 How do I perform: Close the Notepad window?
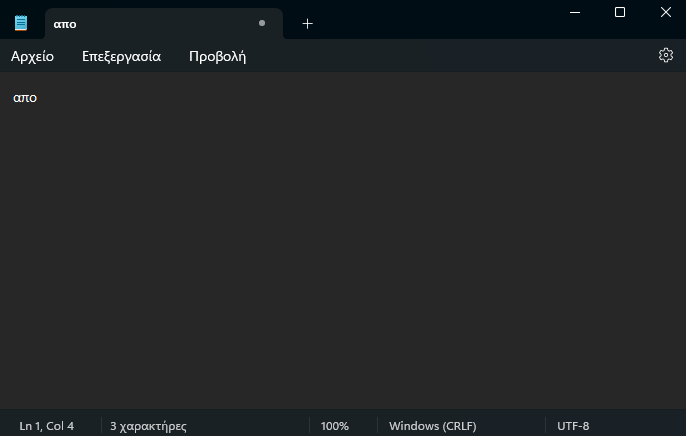pyautogui.click(x=666, y=12)
